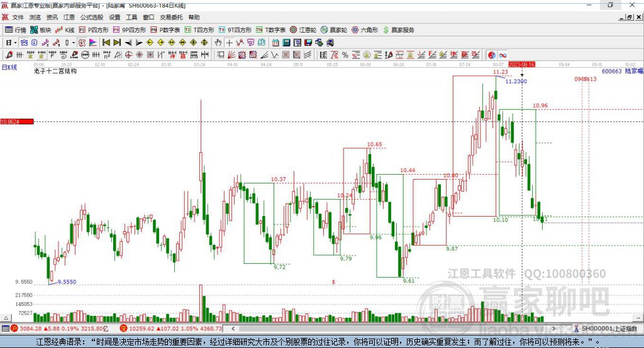Image resolution: width=644 pixels, height=348 pixels.
Task: Open the 浏览 menu
Action: (x=35, y=17)
